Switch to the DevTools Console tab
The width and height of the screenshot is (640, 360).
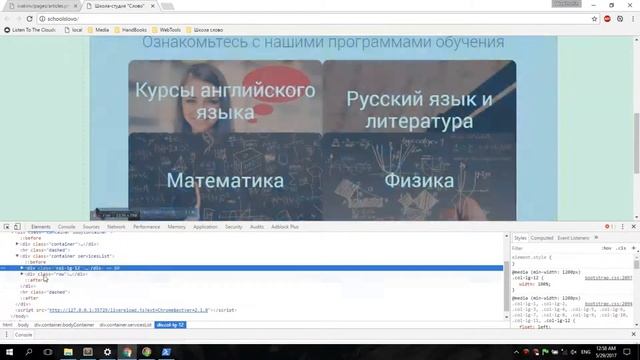click(x=67, y=227)
